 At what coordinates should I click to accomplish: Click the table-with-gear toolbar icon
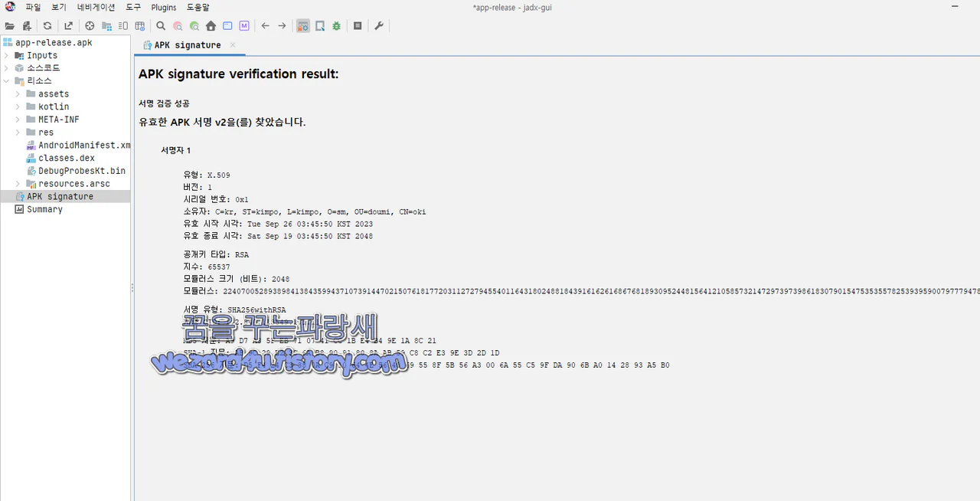tap(140, 26)
